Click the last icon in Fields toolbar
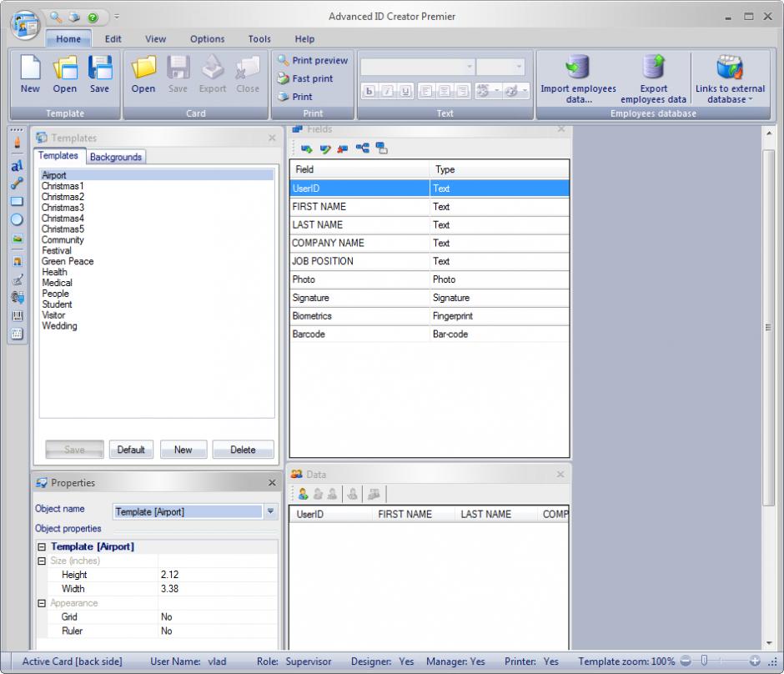Screen dimensions: 784x674 [x=381, y=148]
